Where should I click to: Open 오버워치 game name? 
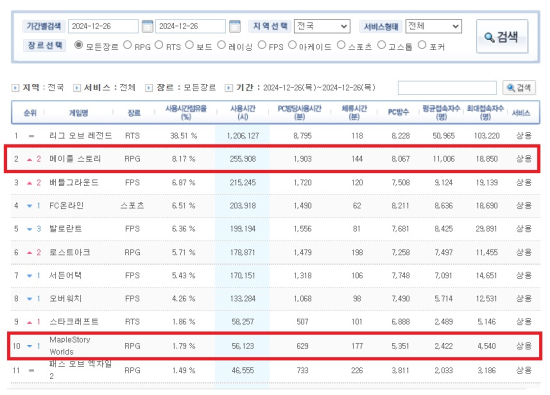pyautogui.click(x=66, y=299)
